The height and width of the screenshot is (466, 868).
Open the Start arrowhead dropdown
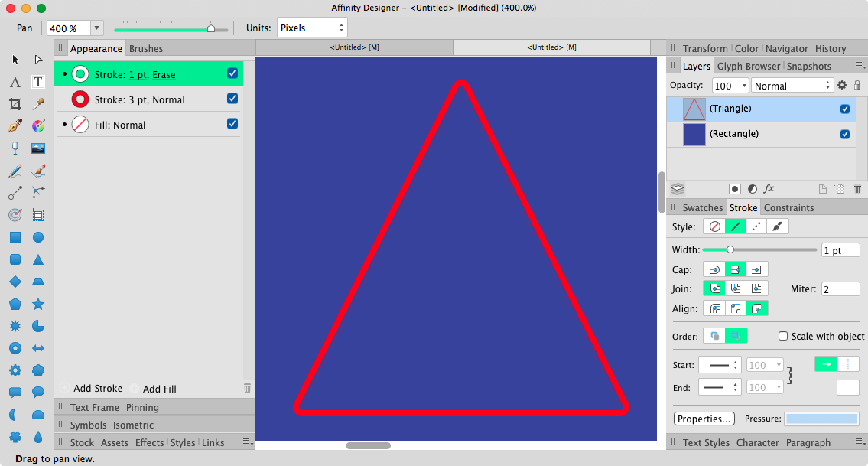[x=720, y=365]
